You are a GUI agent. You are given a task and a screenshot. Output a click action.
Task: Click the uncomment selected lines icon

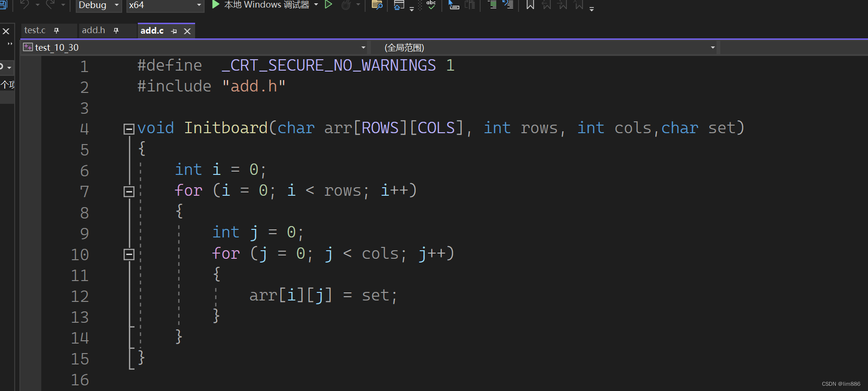[508, 5]
